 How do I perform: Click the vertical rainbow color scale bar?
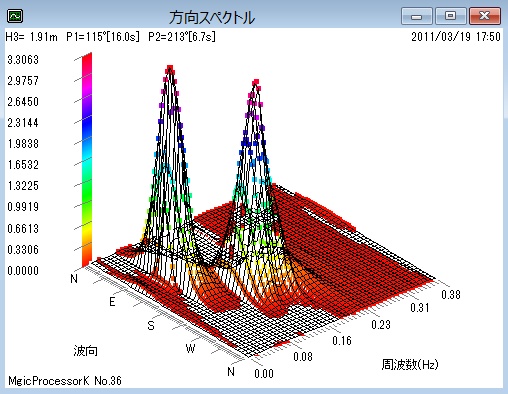click(87, 159)
